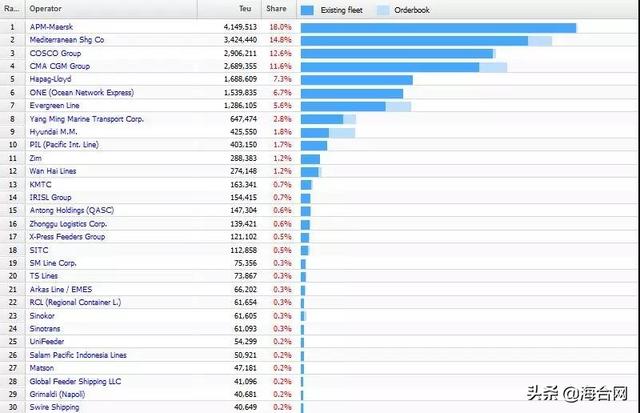Select the Teu value 1,539,835
Screen dimensions: 640x413
[x=240, y=93]
